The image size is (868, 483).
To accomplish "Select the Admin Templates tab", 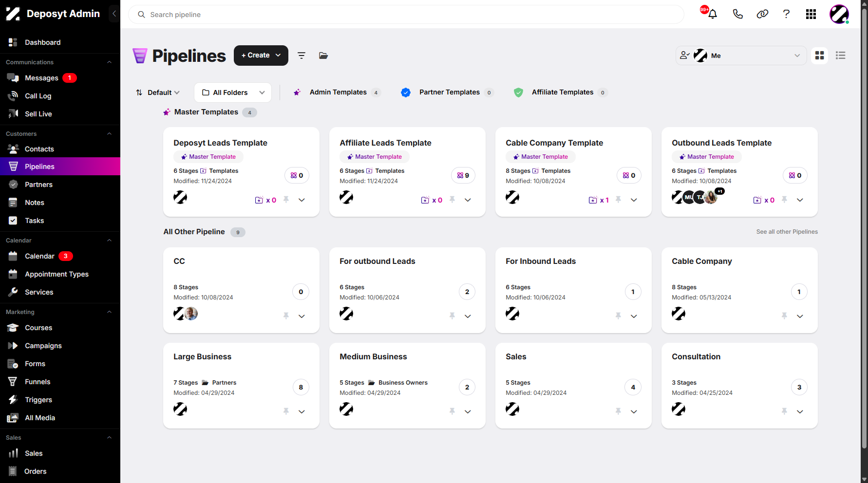I will (337, 93).
